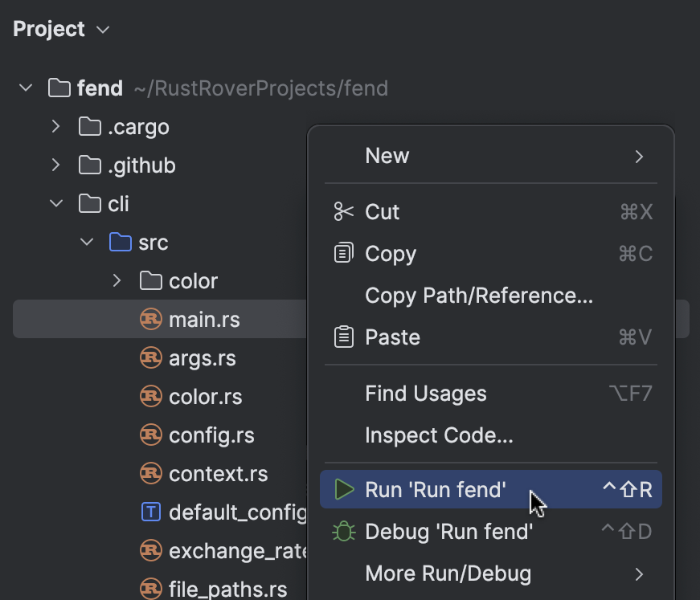700x600 pixels.
Task: Click the Copy icon in the context menu
Action: point(344,253)
